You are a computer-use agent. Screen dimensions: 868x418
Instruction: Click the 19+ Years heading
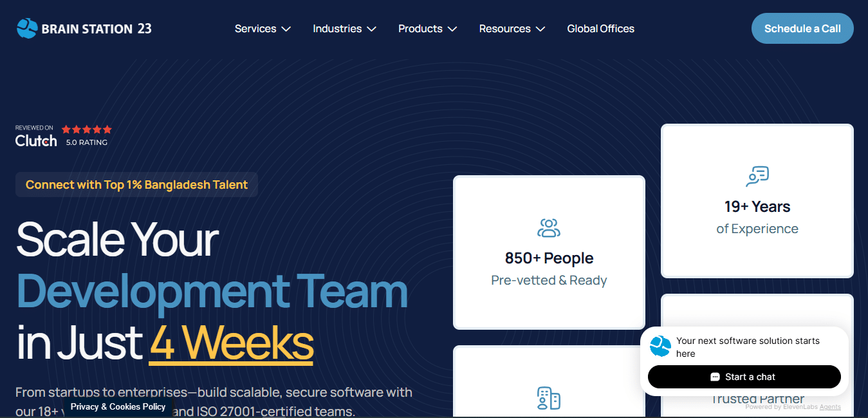[757, 207]
